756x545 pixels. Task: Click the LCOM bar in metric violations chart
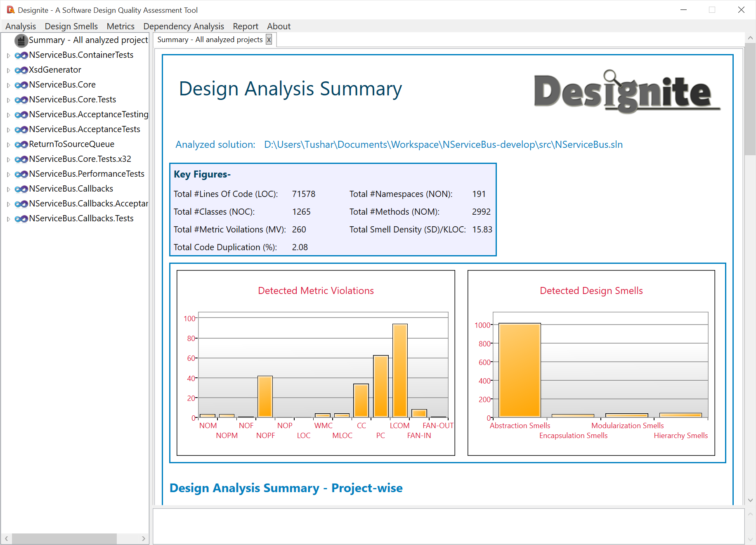click(x=400, y=370)
